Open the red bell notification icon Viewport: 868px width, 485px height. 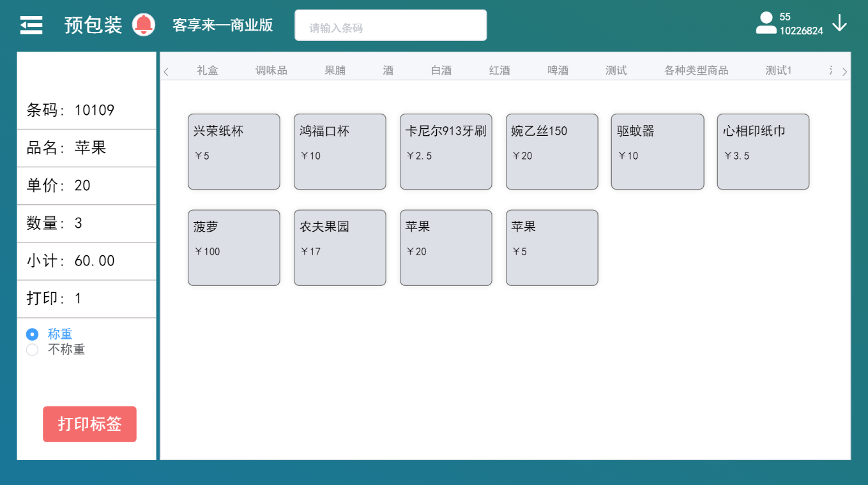(x=144, y=25)
